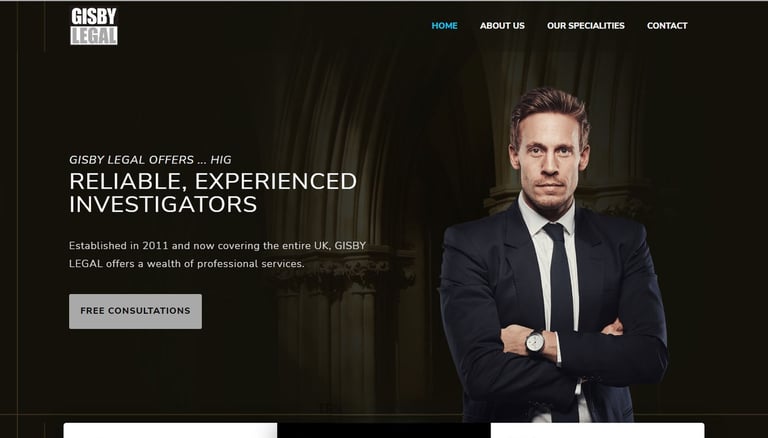Click the 'wealth of professional services' line
The image size is (768, 438).
[187, 264]
